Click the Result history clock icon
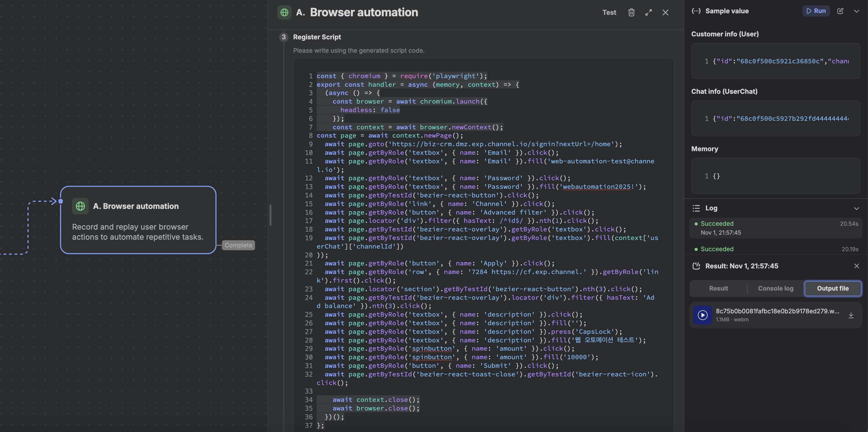Viewport: 868px width, 432px height. point(696,266)
